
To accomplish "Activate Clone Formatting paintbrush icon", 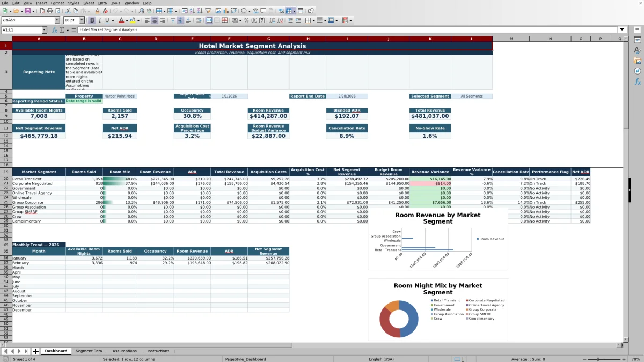I will point(97,11).
